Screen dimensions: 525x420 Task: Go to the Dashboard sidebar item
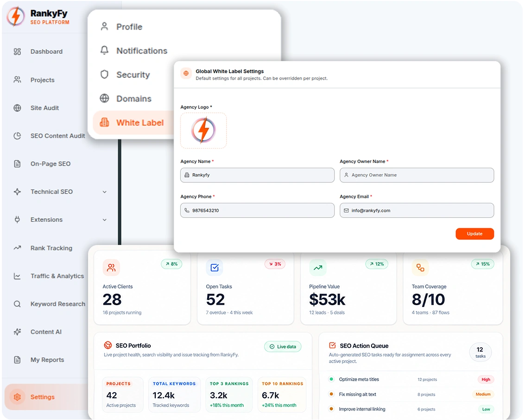(46, 51)
